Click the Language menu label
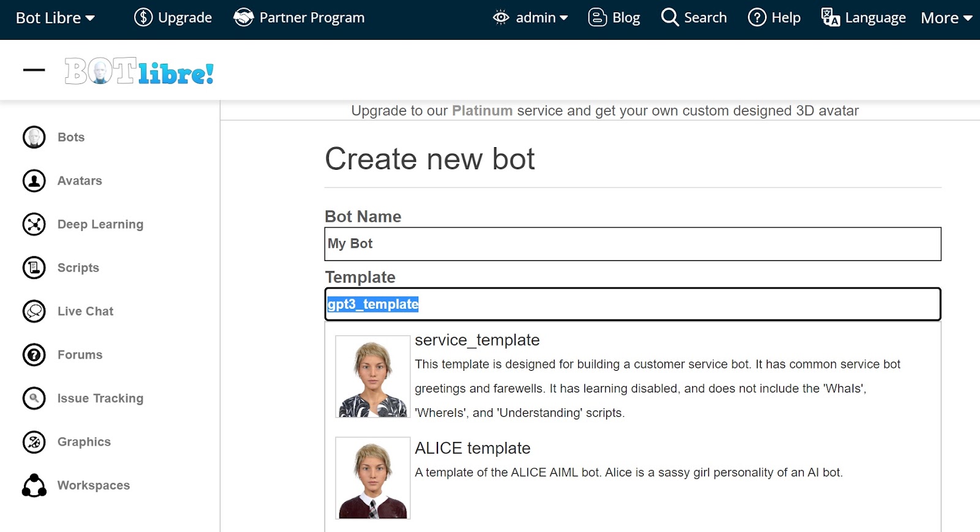980x532 pixels. coord(875,18)
